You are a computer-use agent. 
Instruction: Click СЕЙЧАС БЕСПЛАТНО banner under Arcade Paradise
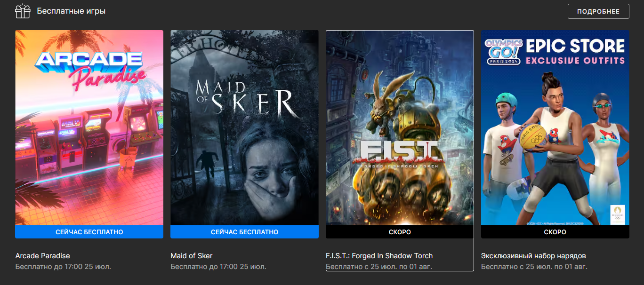point(89,232)
